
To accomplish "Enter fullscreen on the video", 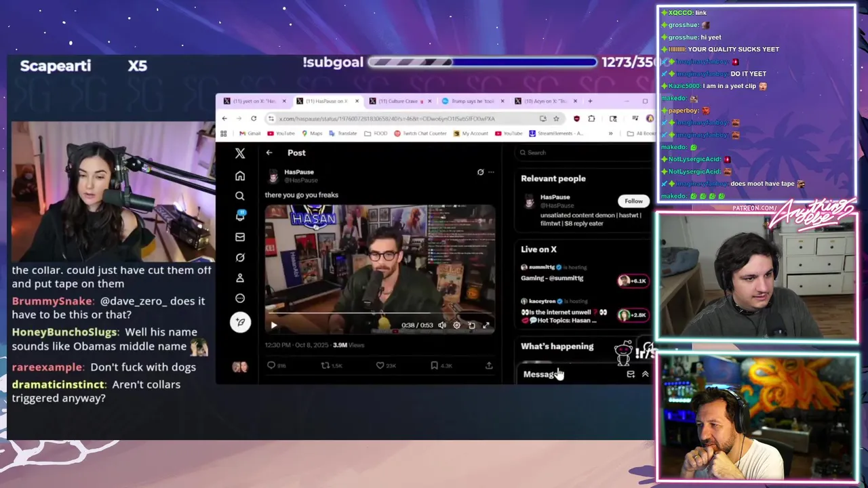I will (x=486, y=325).
